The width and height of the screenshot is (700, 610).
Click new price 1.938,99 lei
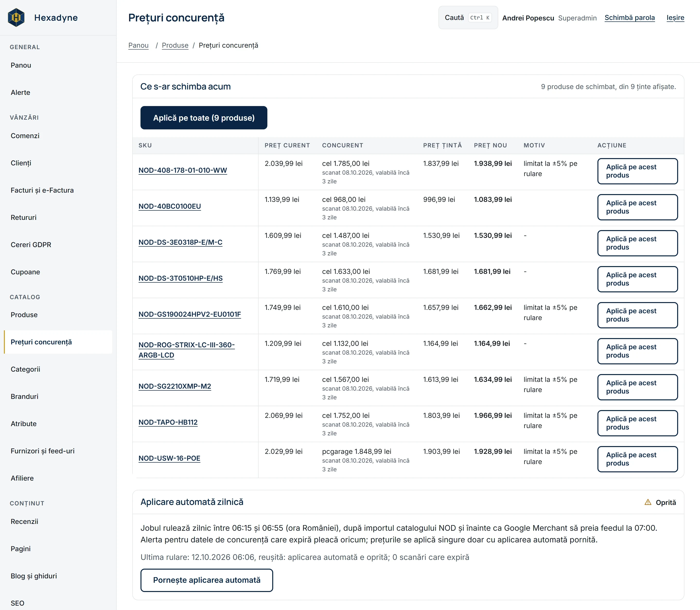point(492,163)
